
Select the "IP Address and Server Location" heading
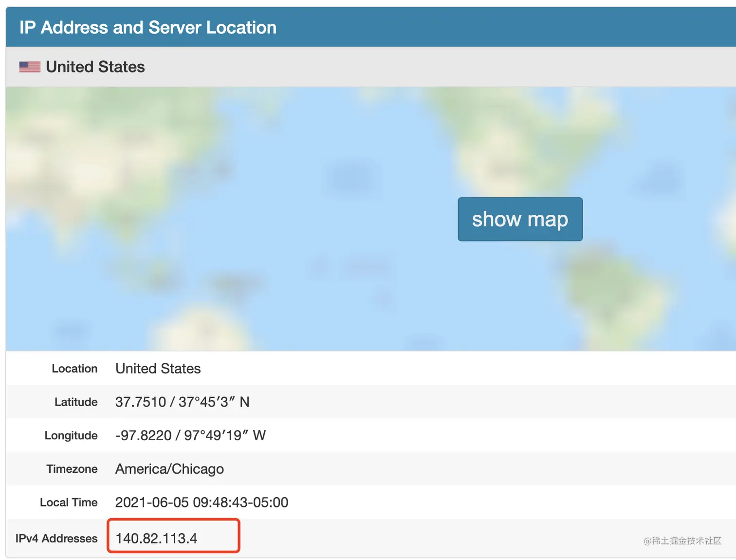pyautogui.click(x=148, y=28)
